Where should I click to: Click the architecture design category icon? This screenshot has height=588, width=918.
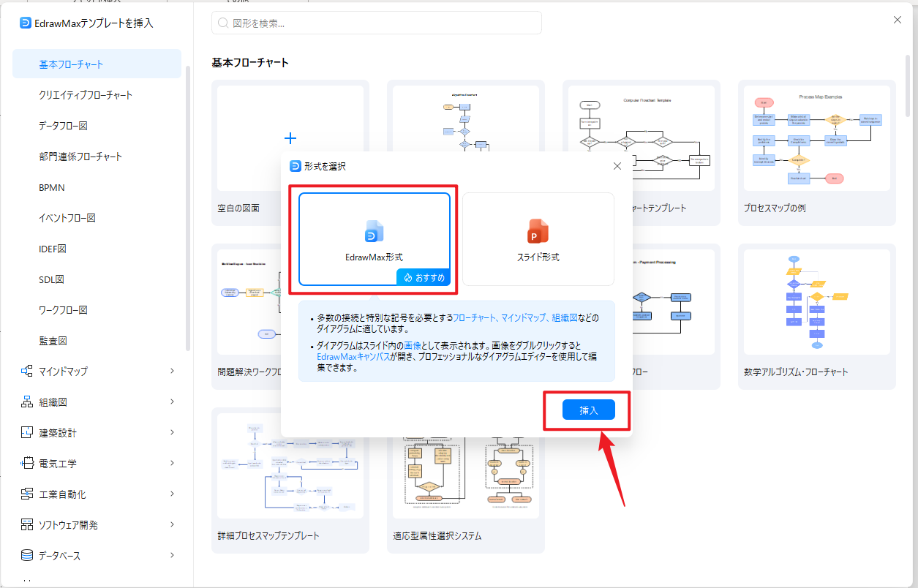[x=27, y=432]
